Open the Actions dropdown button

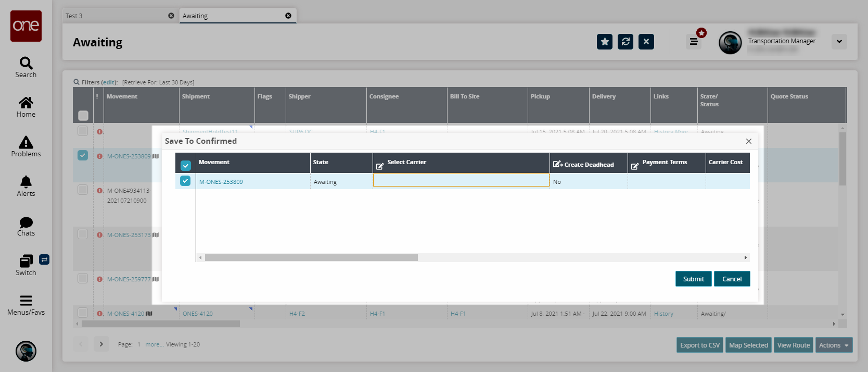pos(834,345)
